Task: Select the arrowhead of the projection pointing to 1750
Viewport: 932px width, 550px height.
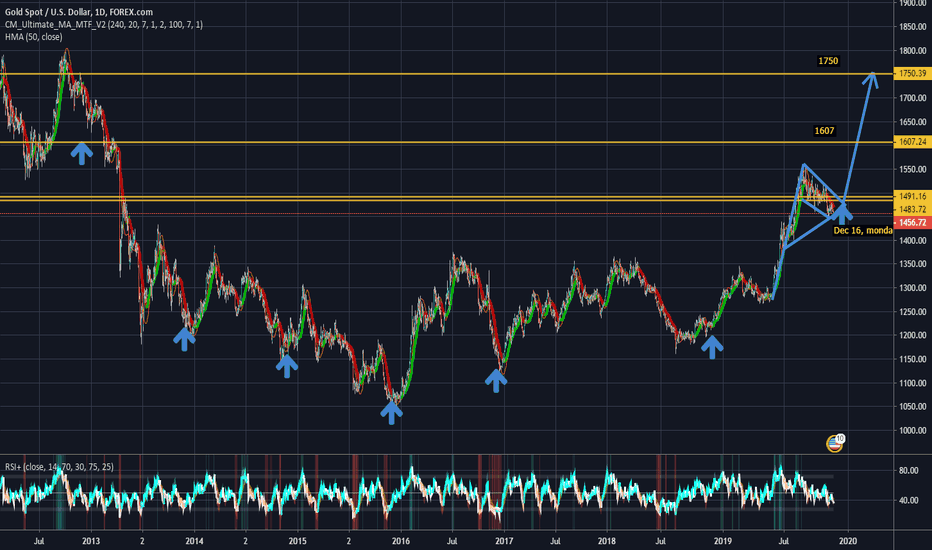Action: pos(873,80)
